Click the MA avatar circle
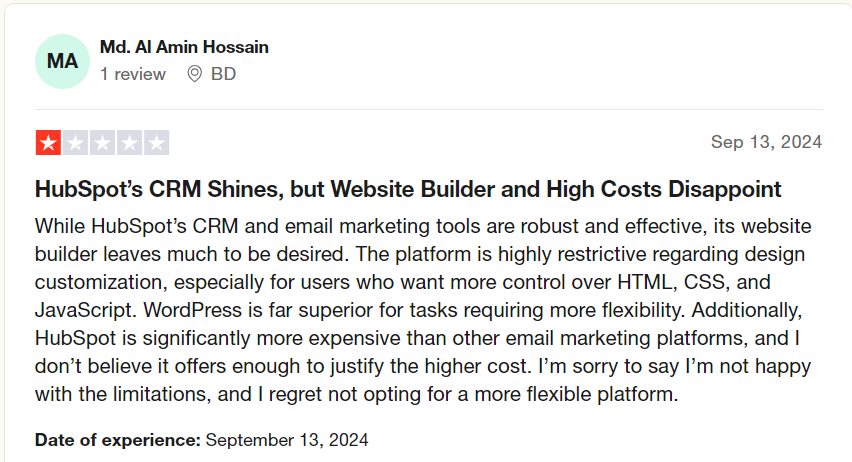 [x=62, y=61]
